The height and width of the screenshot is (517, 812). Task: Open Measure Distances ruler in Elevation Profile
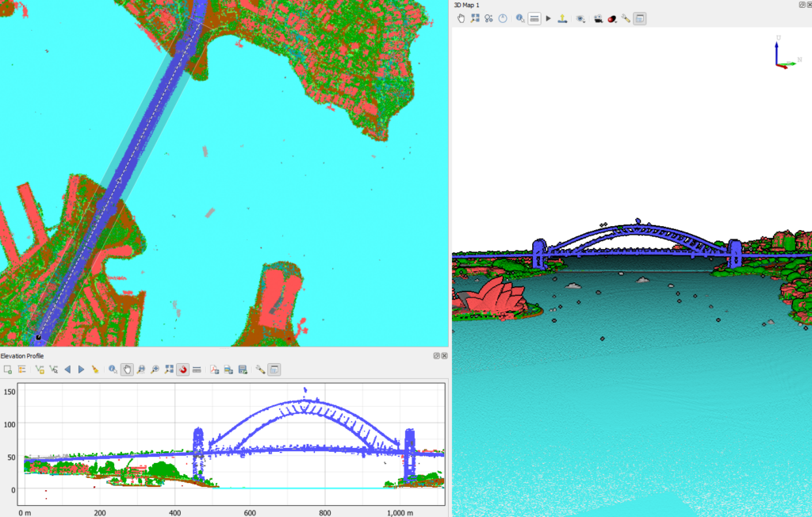tap(197, 370)
